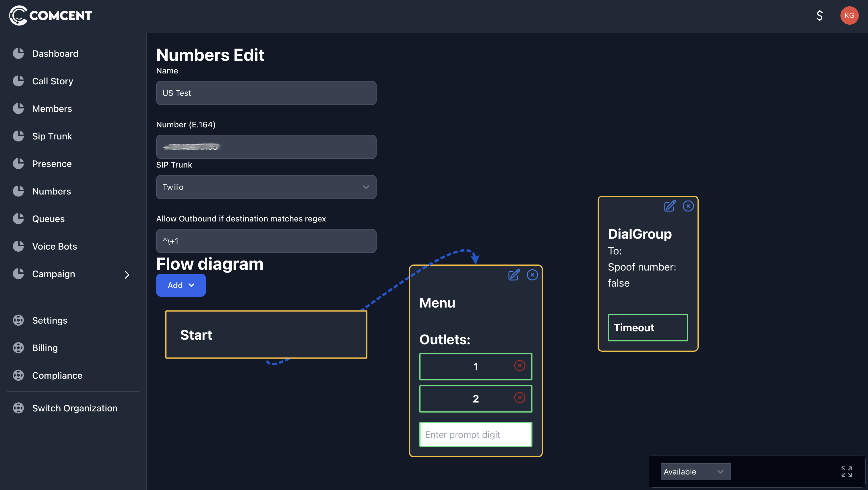Screen dimensions: 868x490
Task: Click the Enter prompt digit field
Action: [476, 434]
